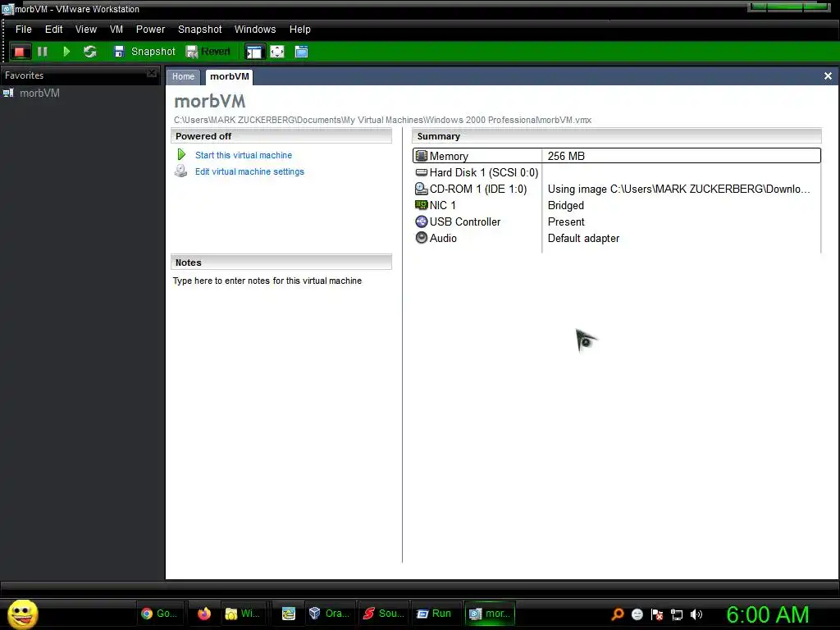The height and width of the screenshot is (630, 840).
Task: Open the Help menu
Action: 300,30
